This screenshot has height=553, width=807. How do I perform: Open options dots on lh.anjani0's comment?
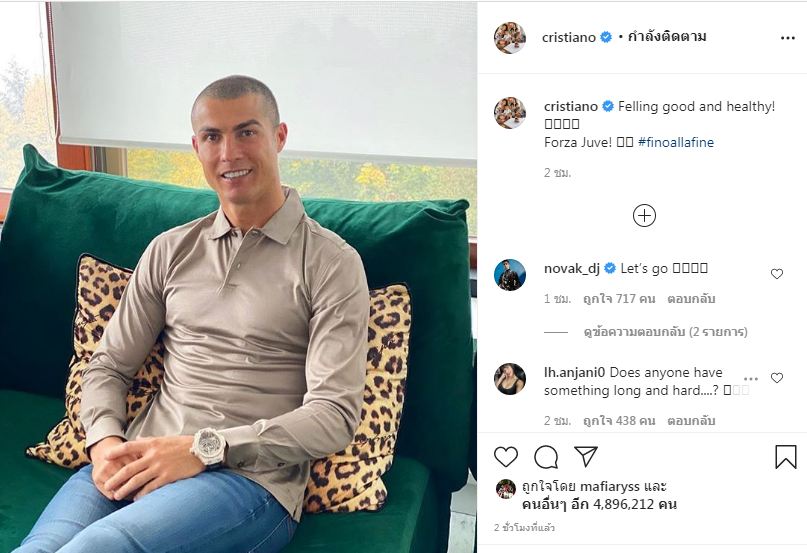tap(751, 379)
